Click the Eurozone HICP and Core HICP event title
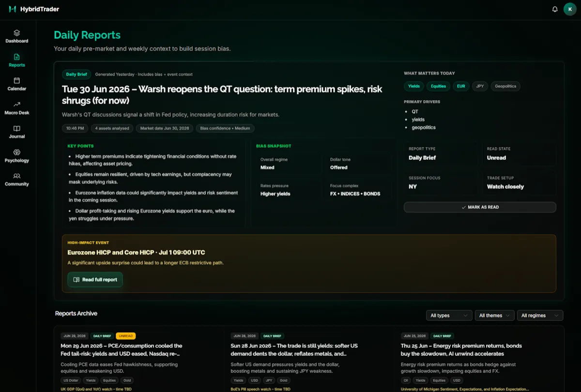This screenshot has height=392, width=581. (136, 253)
